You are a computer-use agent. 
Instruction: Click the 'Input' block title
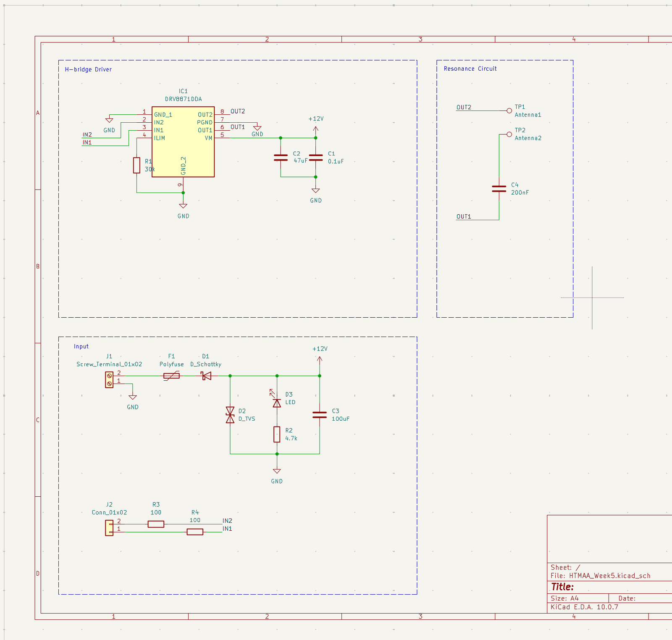point(81,346)
